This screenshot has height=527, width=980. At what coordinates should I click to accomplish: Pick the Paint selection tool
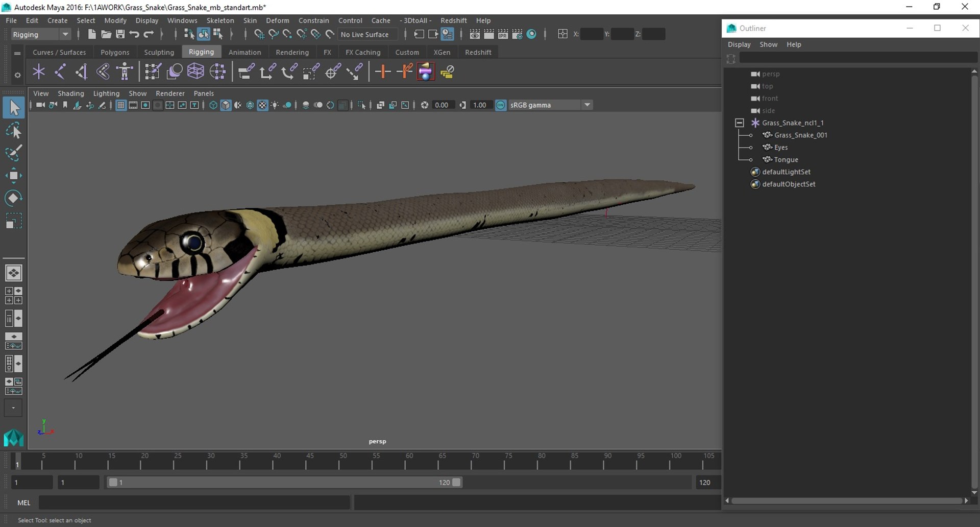point(14,153)
